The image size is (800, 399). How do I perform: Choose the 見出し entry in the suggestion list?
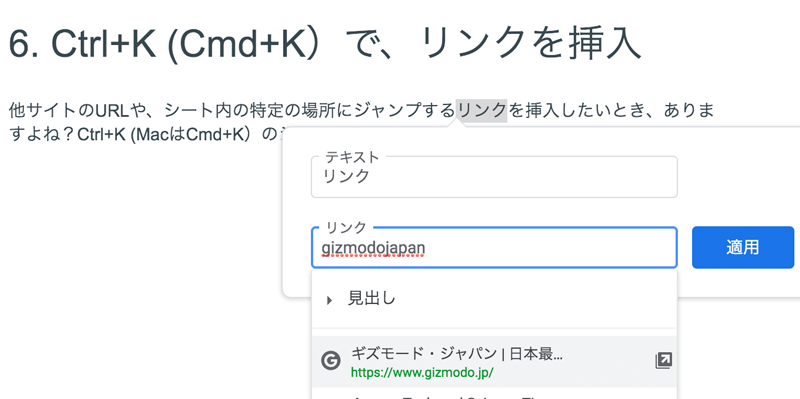(494, 300)
